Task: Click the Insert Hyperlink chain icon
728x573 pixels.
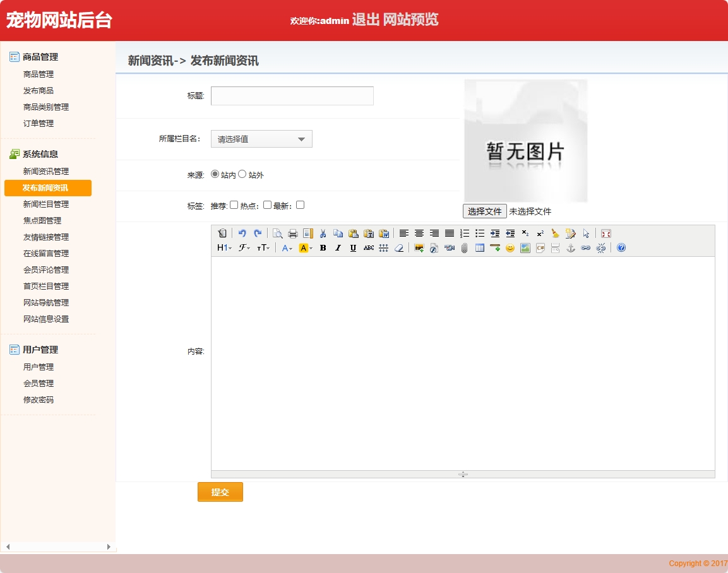Action: (585, 247)
